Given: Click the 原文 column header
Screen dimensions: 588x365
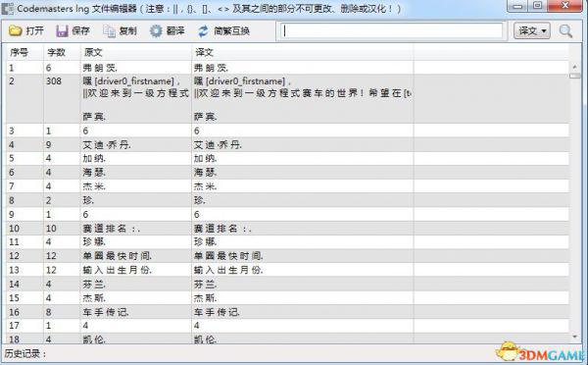Looking at the screenshot, I should [x=136, y=52].
